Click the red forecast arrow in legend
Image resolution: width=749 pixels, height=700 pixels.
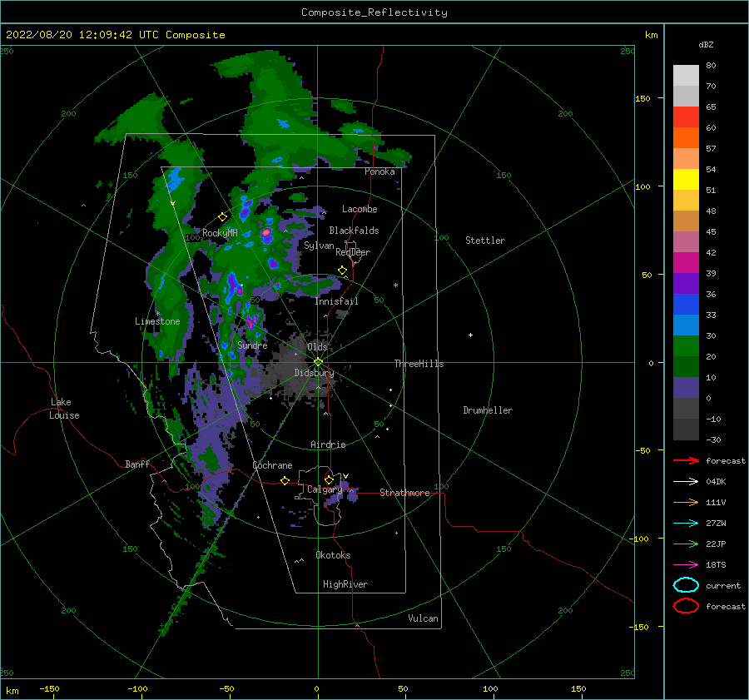[686, 460]
